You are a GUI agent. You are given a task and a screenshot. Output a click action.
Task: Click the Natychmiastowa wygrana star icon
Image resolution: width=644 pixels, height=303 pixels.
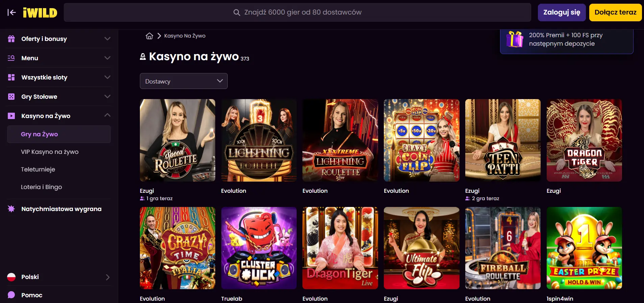11,209
